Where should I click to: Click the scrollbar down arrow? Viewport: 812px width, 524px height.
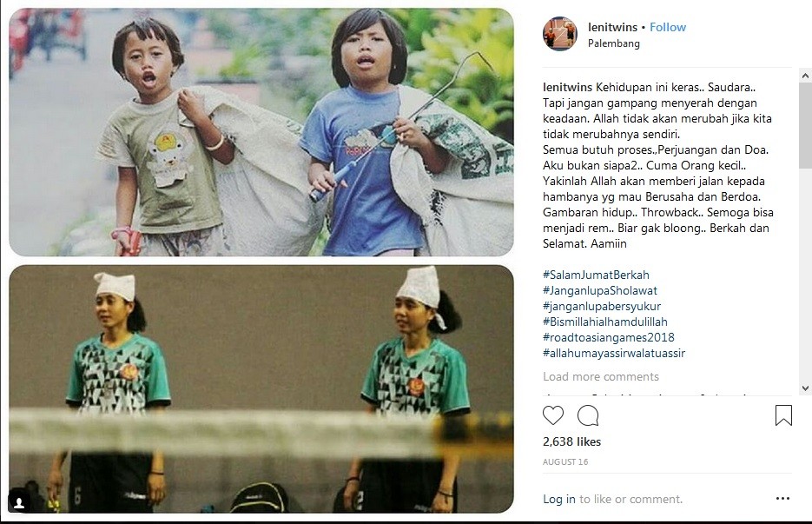pos(805,388)
